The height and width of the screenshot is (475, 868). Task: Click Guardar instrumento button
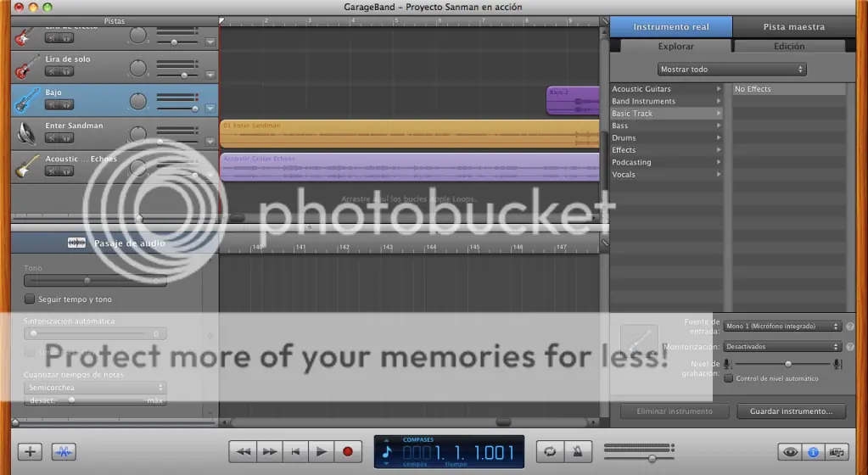point(791,411)
